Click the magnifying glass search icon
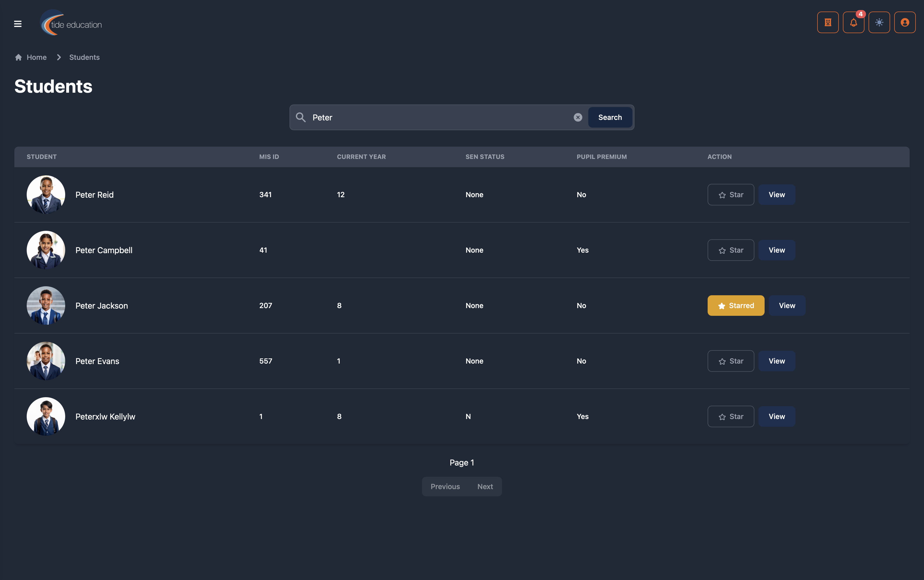This screenshot has width=924, height=580. [x=301, y=117]
